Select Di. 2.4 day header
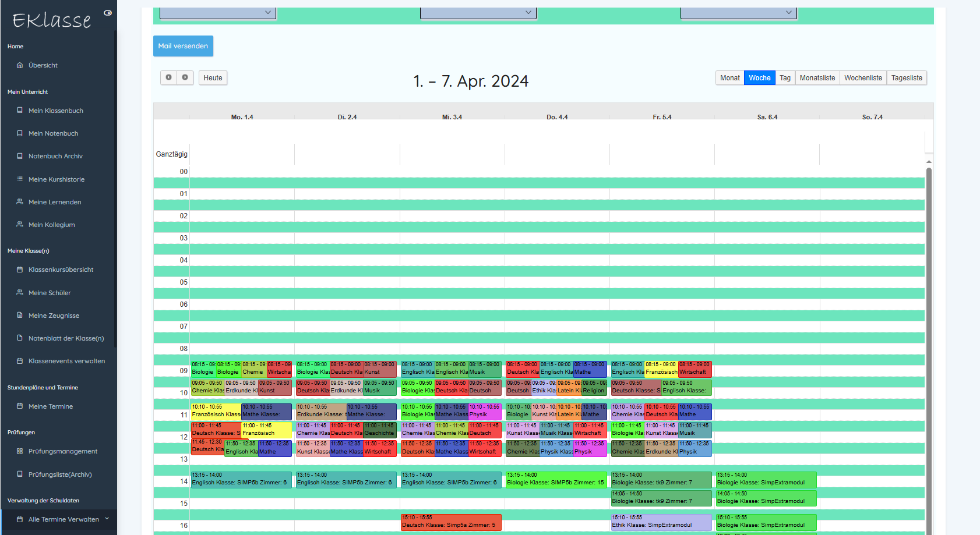 pos(347,117)
